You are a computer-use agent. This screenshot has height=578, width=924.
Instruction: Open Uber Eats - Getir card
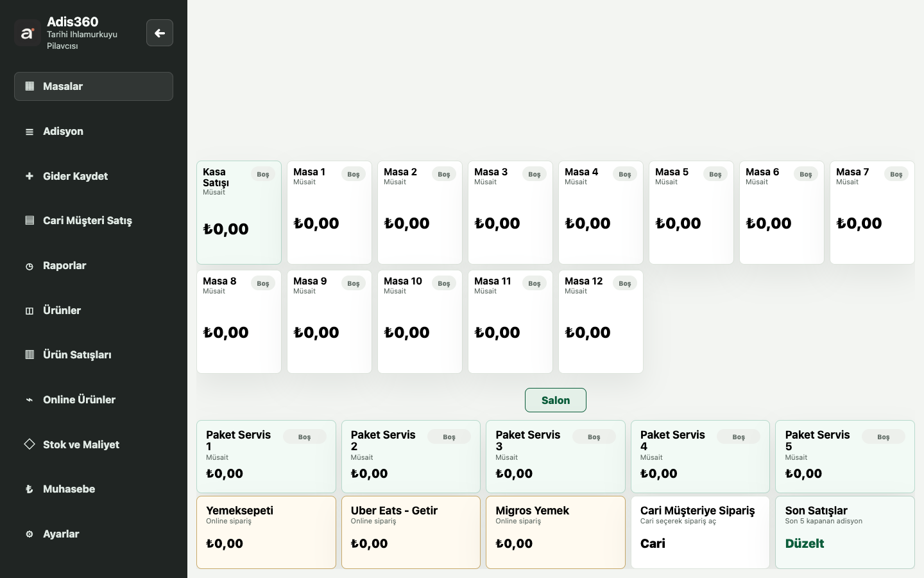coord(411,532)
